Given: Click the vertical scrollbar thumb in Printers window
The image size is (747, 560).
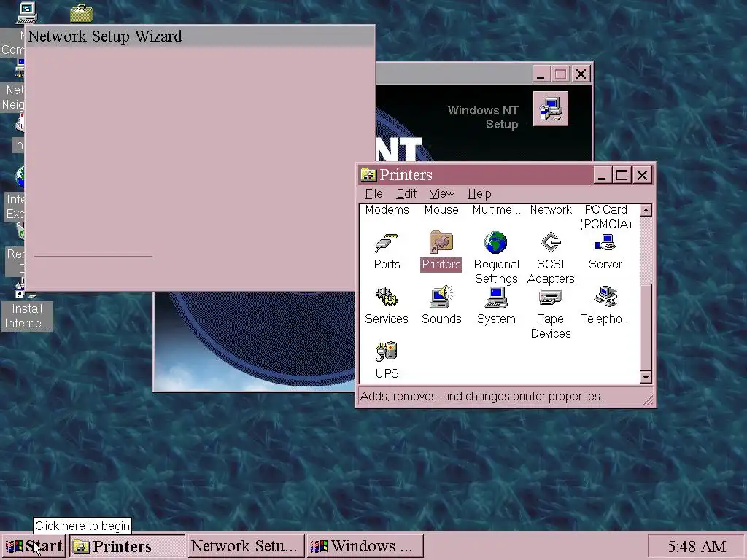Looking at the screenshot, I should [x=646, y=327].
